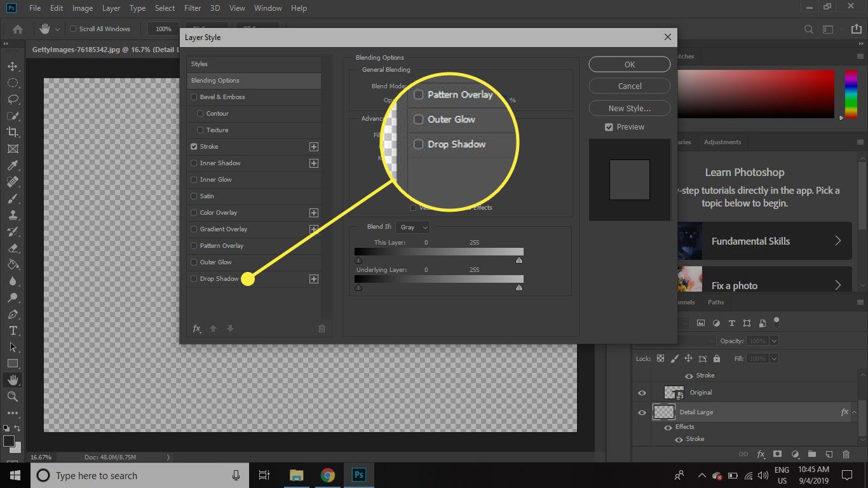Enable the Texture checkbox
The width and height of the screenshot is (868, 488).
coord(200,130)
